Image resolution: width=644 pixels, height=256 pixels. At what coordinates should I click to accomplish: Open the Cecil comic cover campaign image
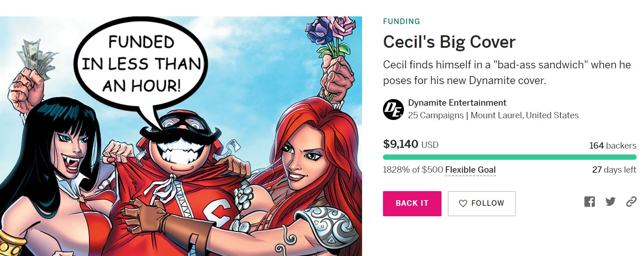coord(181,136)
